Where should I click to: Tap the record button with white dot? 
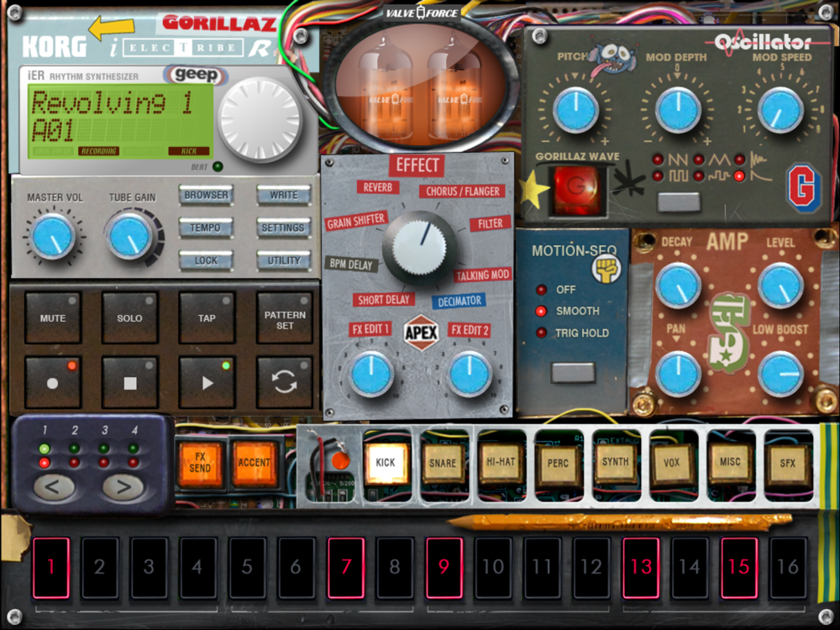52,382
